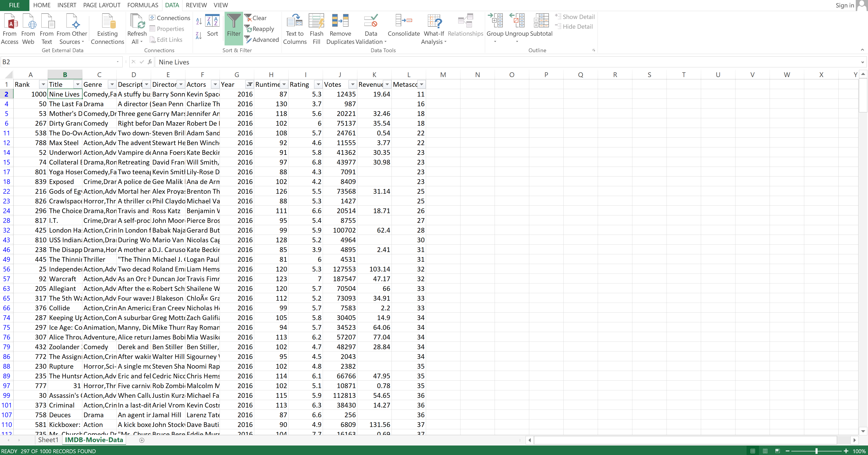Screen dimensions: 868x455
Task: Select column M header
Action: [443, 75]
